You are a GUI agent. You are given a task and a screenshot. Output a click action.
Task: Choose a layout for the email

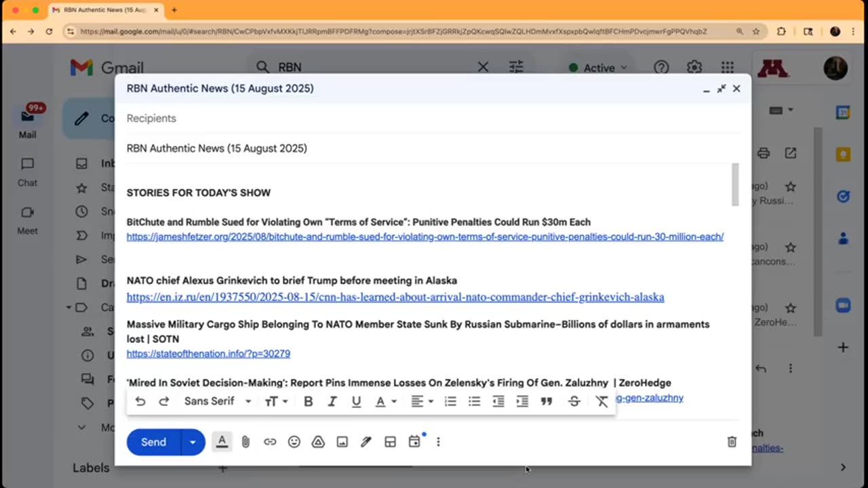(390, 442)
